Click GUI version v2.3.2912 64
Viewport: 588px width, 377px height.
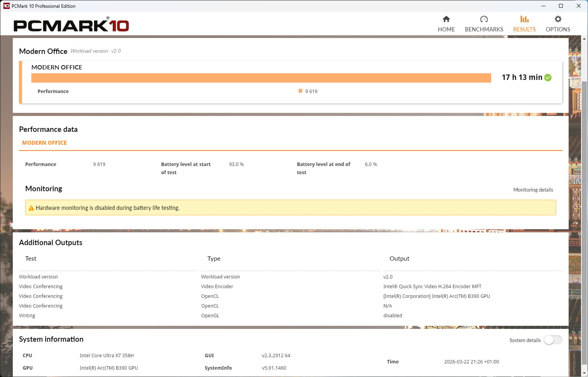point(276,356)
